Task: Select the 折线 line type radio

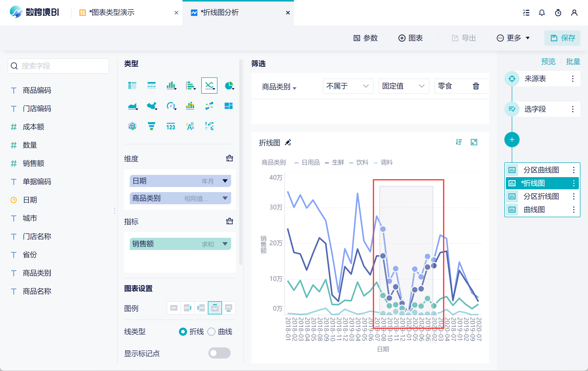Action: 183,332
